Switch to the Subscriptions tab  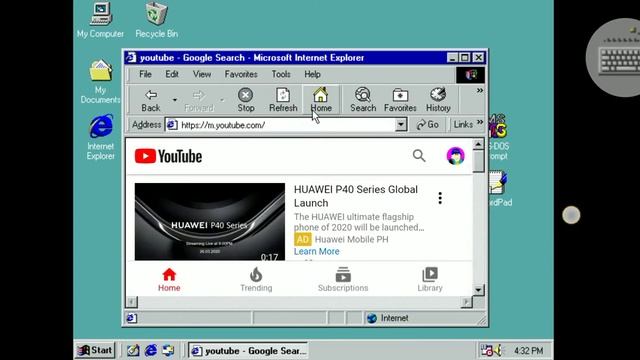(343, 280)
